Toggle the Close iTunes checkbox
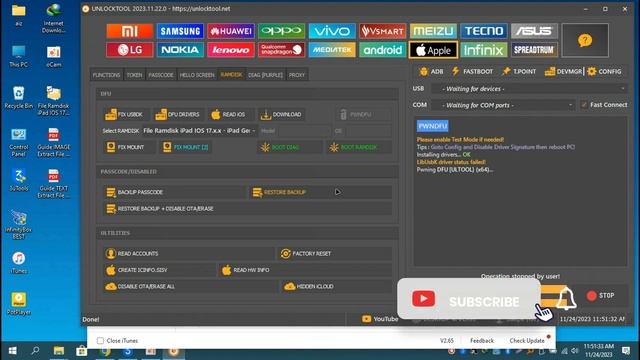Image resolution: width=640 pixels, height=360 pixels. click(x=100, y=340)
